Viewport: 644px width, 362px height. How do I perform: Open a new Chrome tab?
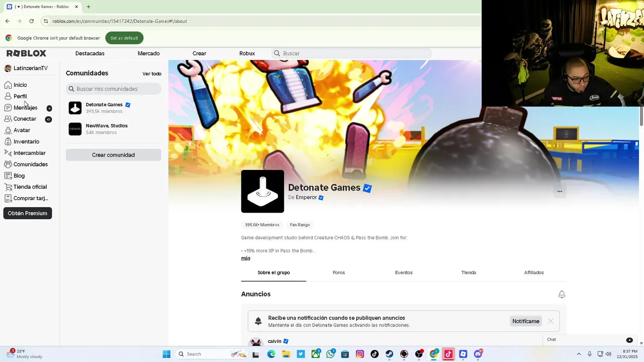89,7
